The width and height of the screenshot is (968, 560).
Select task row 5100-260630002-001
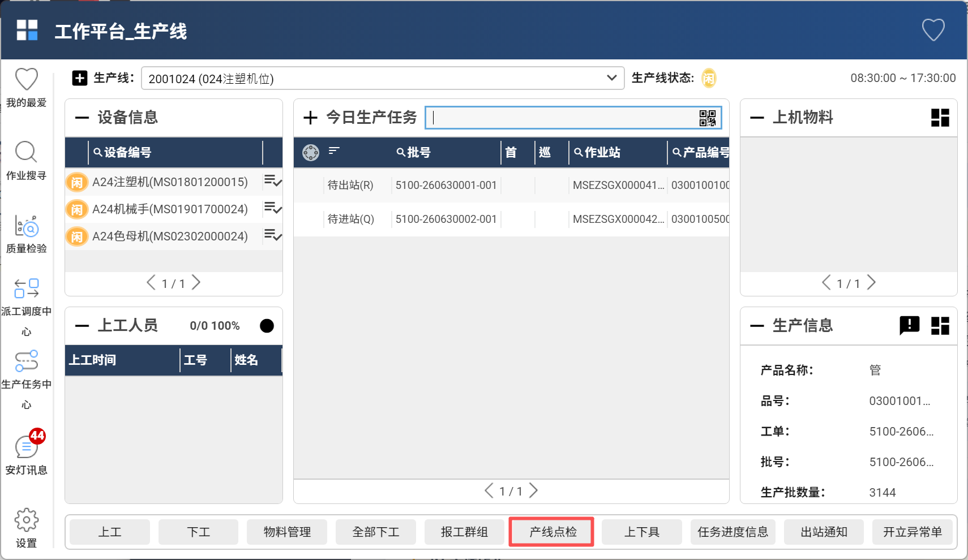point(511,219)
